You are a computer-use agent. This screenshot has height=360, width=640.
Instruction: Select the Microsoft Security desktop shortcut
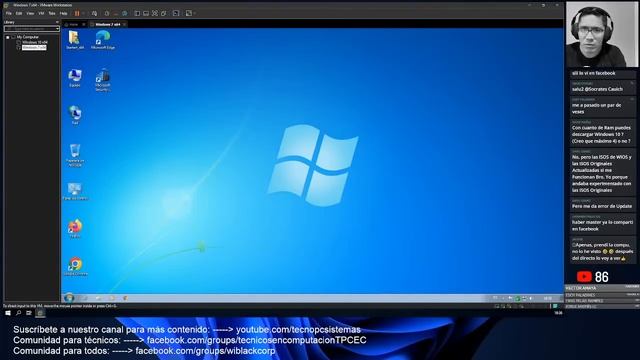point(102,80)
